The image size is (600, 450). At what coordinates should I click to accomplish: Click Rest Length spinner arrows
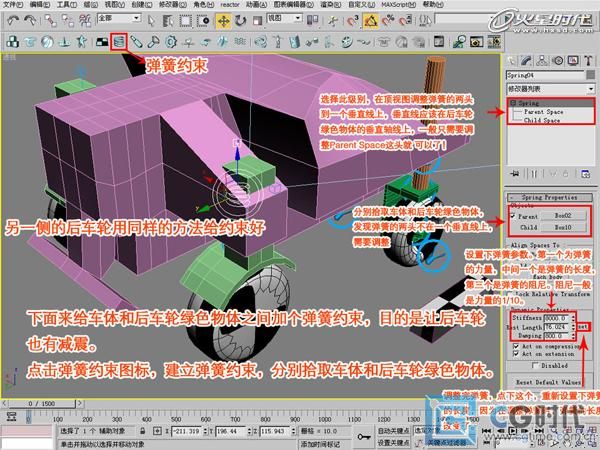573,327
